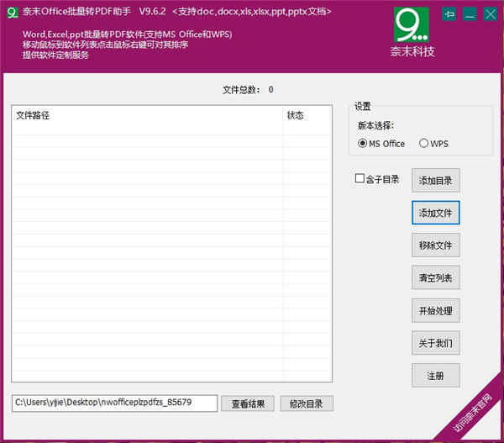Image resolution: width=504 pixels, height=443 pixels.
Task: Open the 关于我们 dialog
Action: point(435,343)
